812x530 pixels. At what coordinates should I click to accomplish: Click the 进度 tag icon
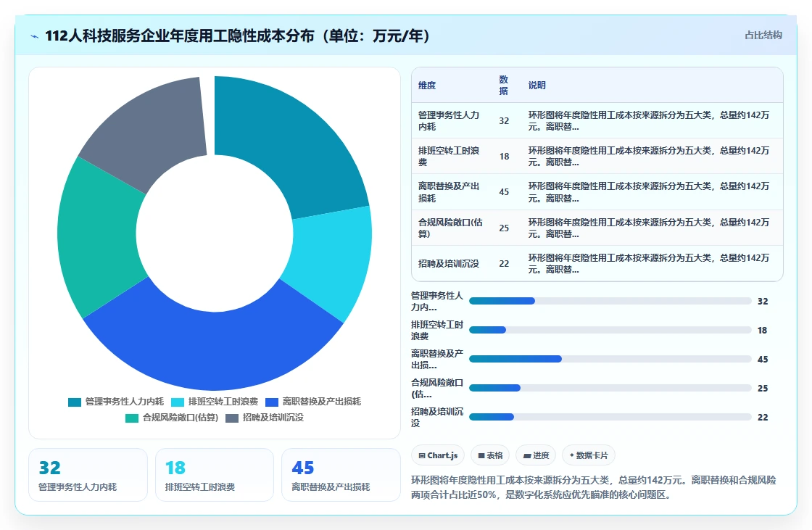coord(527,456)
